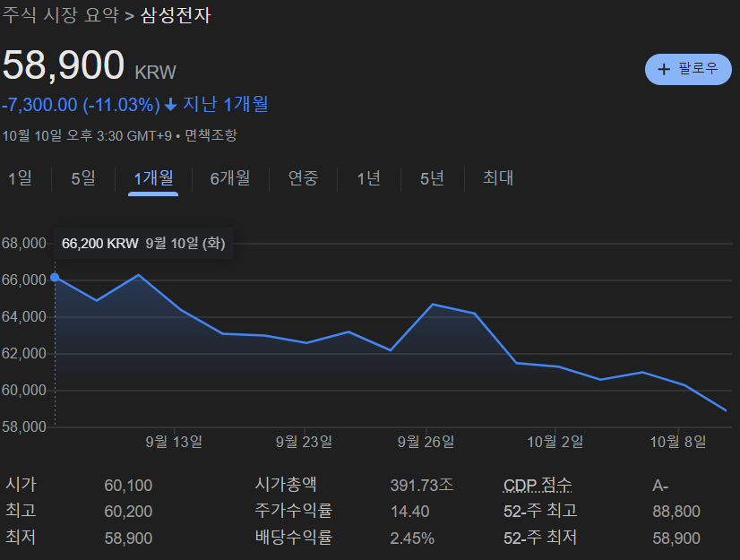Click the down arrow price change icon
Screen dimensions: 740x560
[x=170, y=105]
